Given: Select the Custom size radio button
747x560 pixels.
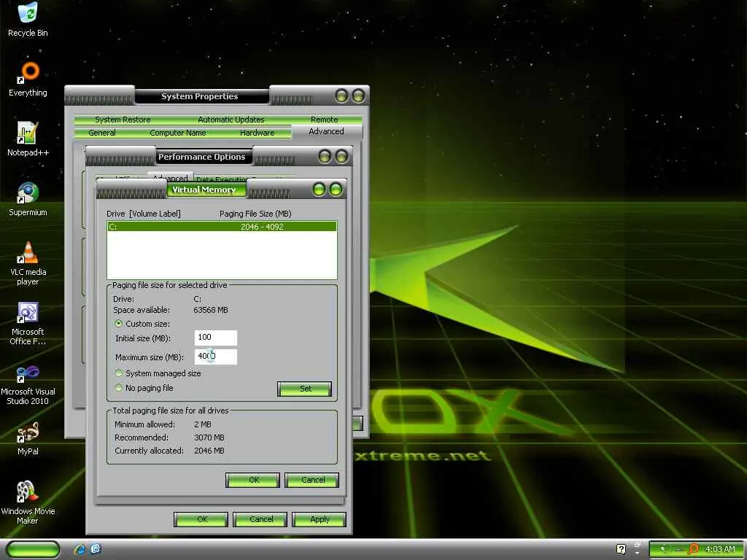Looking at the screenshot, I should click(119, 323).
